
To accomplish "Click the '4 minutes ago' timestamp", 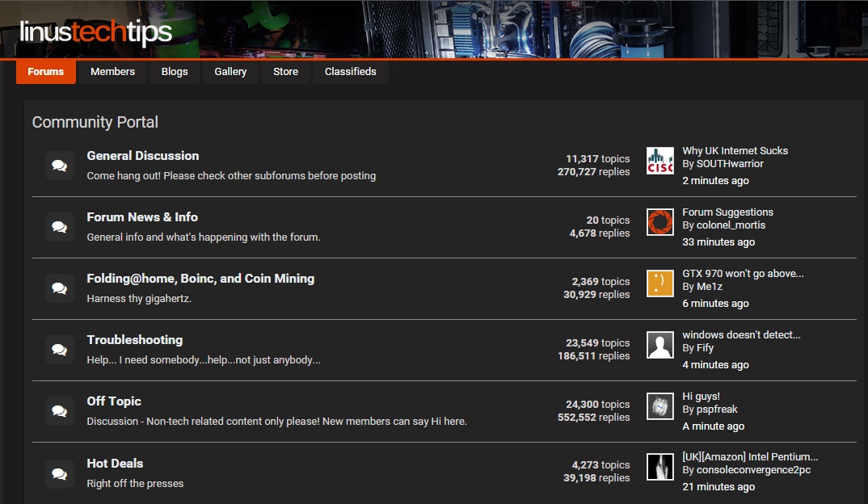I will pos(715,365).
